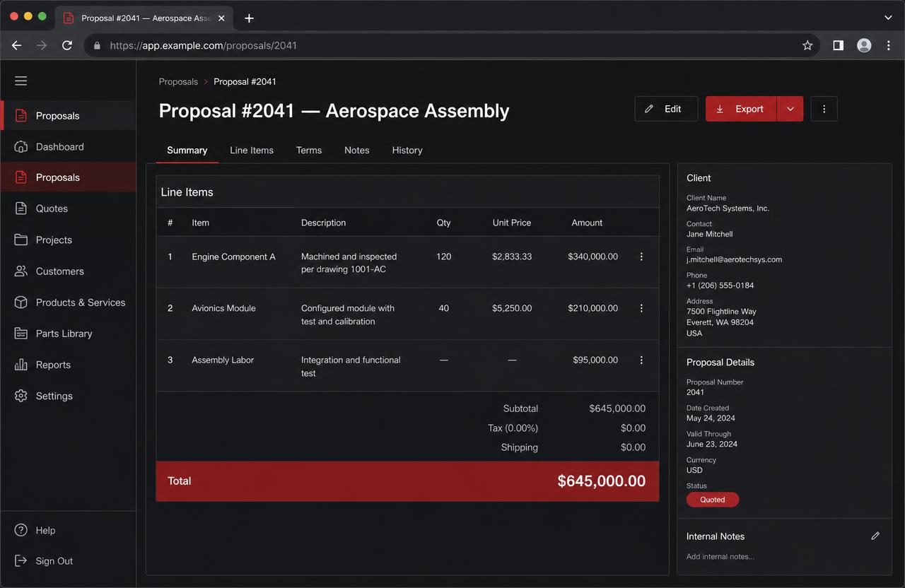Click the Assembly Labor item name

(x=223, y=360)
